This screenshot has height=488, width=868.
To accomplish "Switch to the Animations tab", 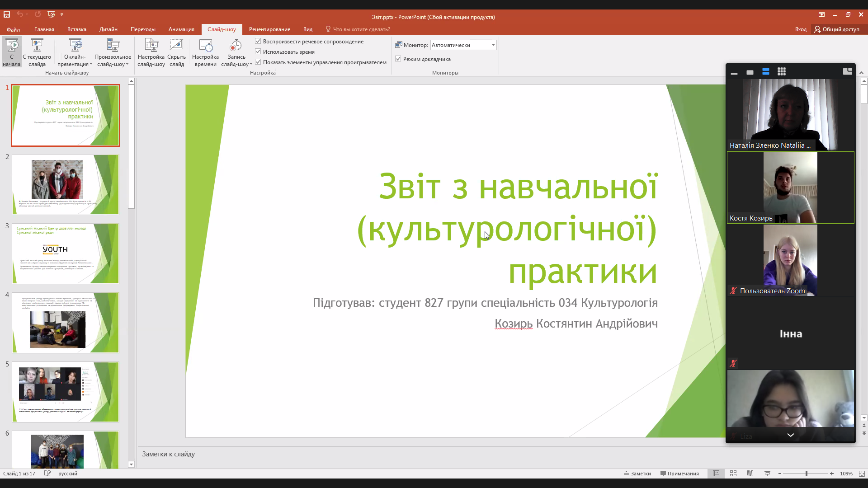I will [x=181, y=29].
